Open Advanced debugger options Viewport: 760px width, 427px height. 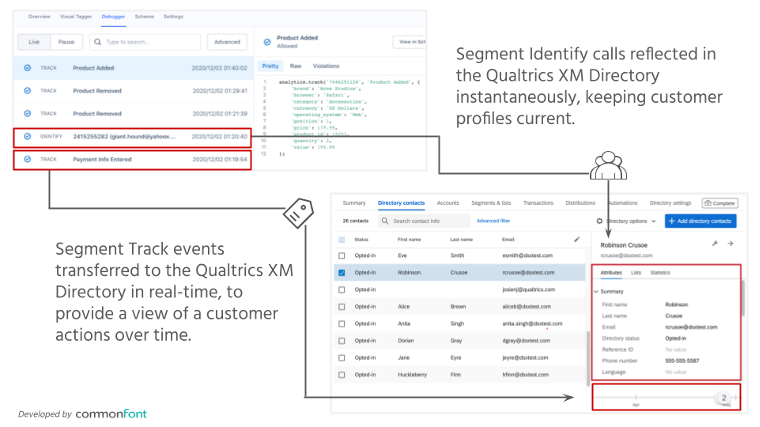[227, 42]
